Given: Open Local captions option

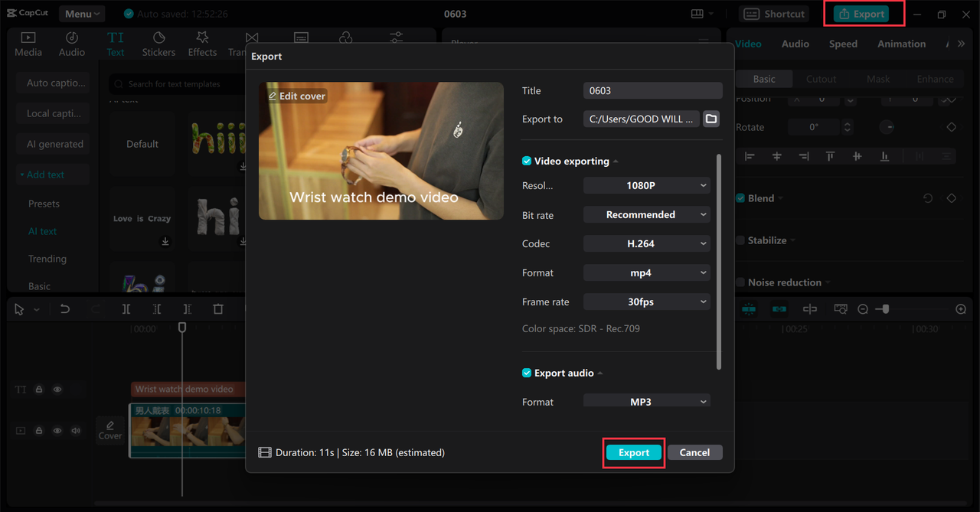Looking at the screenshot, I should [x=54, y=113].
